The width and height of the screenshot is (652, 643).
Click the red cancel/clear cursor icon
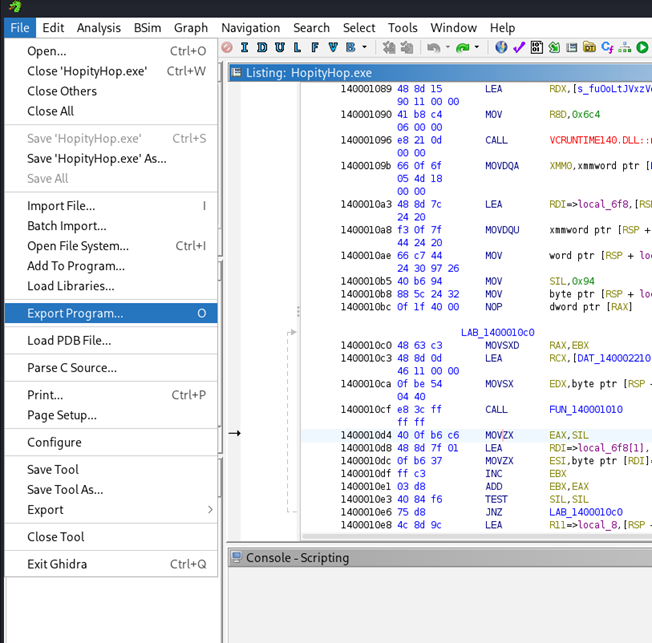(227, 47)
